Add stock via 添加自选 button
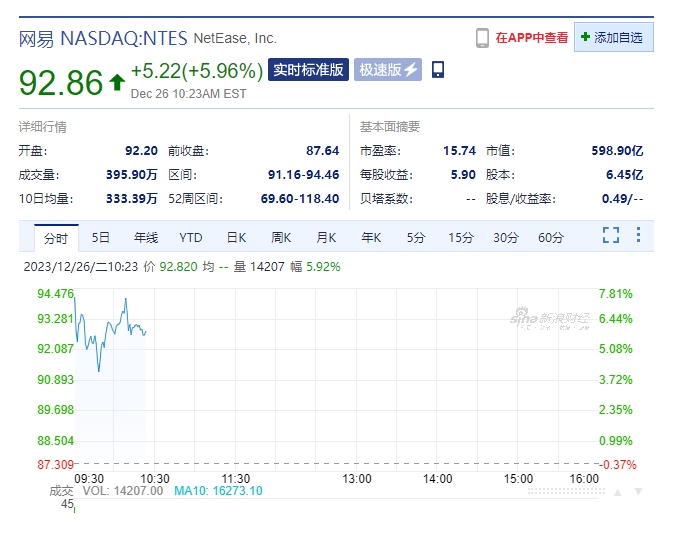 pos(613,37)
